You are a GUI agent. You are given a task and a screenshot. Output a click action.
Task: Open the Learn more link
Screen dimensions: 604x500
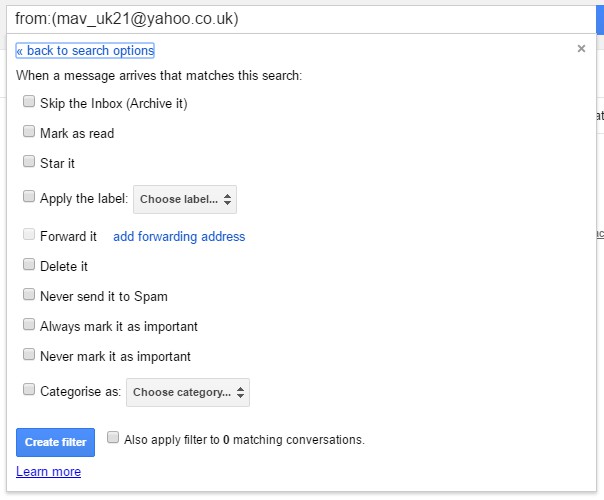(x=48, y=472)
